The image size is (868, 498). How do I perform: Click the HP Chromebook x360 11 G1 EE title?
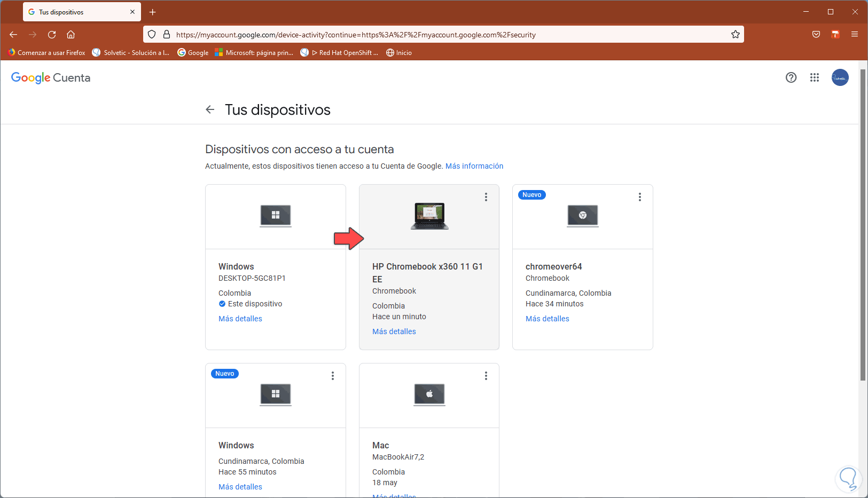(427, 273)
